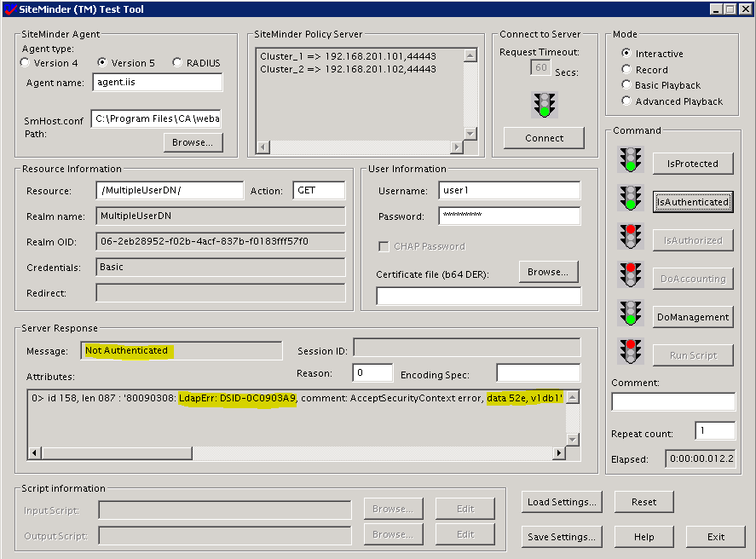The width and height of the screenshot is (756, 559).
Task: Choose Interactive mode
Action: tap(626, 53)
